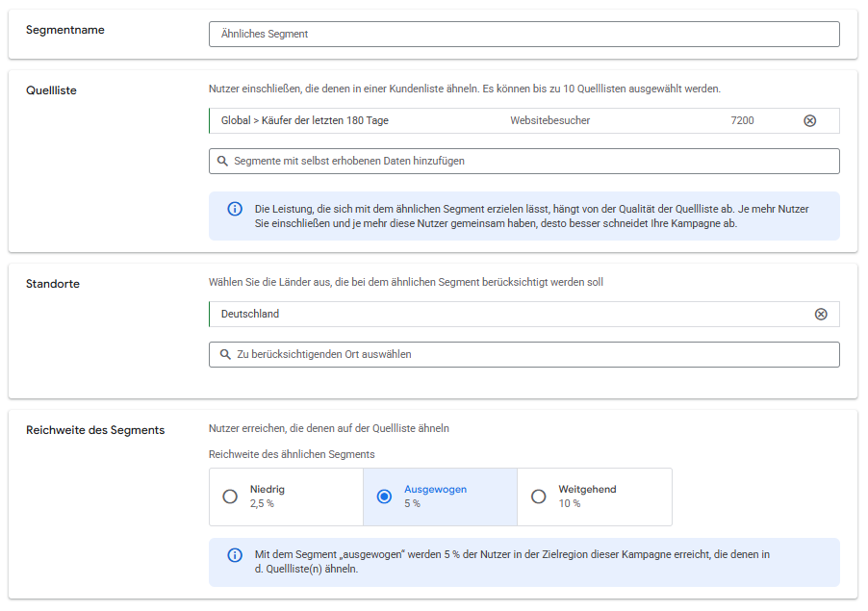Focus the Segmentname text field
The height and width of the screenshot is (611, 868).
coord(523,34)
